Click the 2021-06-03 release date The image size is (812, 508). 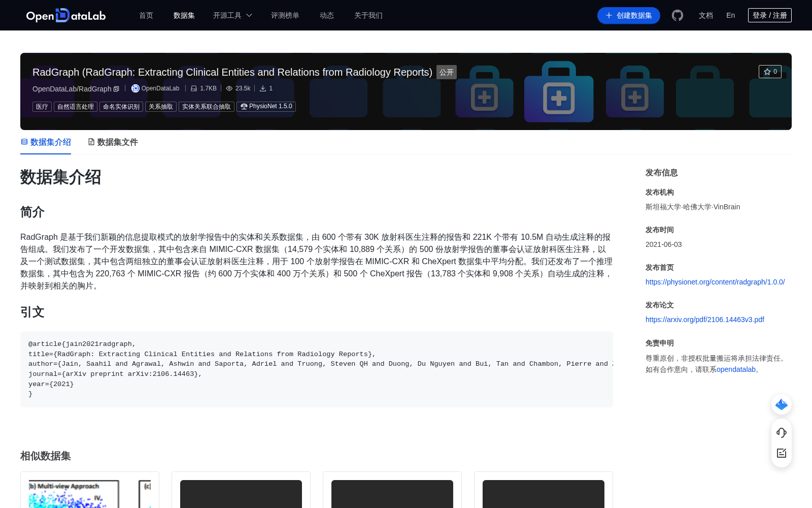[664, 244]
